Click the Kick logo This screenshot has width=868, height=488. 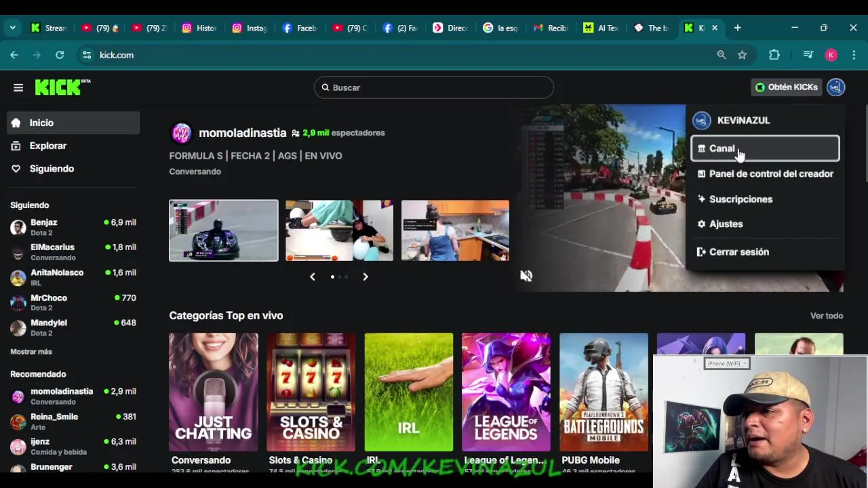[62, 87]
